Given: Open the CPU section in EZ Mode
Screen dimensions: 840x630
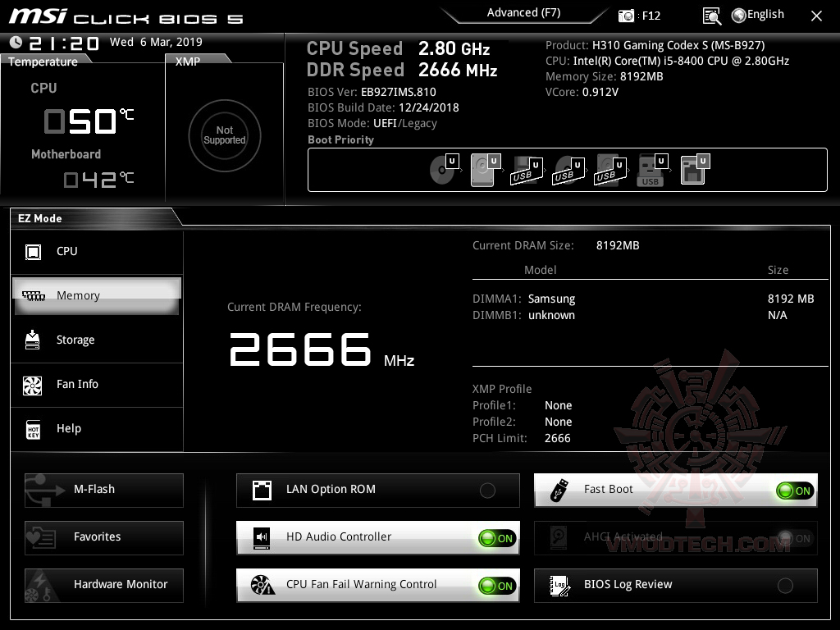Looking at the screenshot, I should point(97,252).
